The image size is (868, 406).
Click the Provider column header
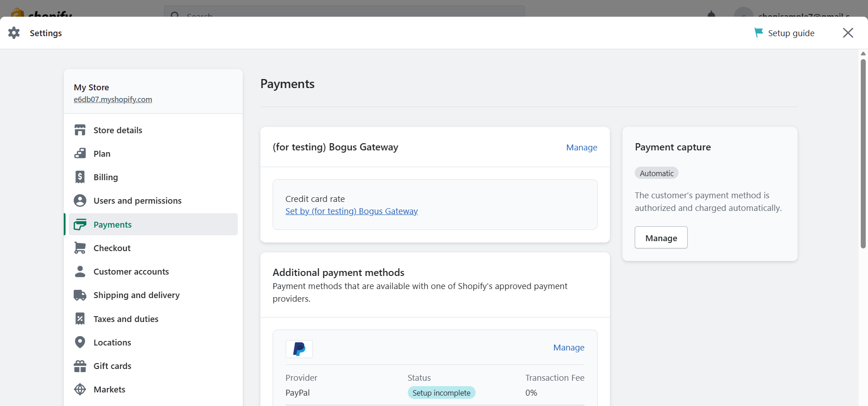tap(302, 378)
